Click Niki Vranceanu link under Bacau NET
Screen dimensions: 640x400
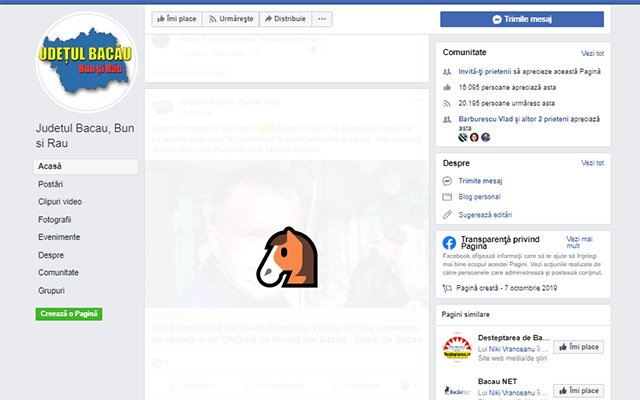pos(512,393)
